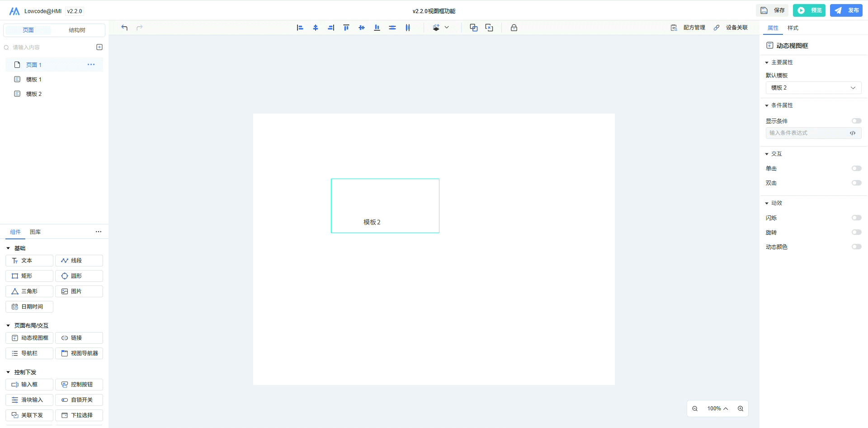Click the zoom in magnifier icon
Image resolution: width=868 pixels, height=428 pixels.
(741, 409)
